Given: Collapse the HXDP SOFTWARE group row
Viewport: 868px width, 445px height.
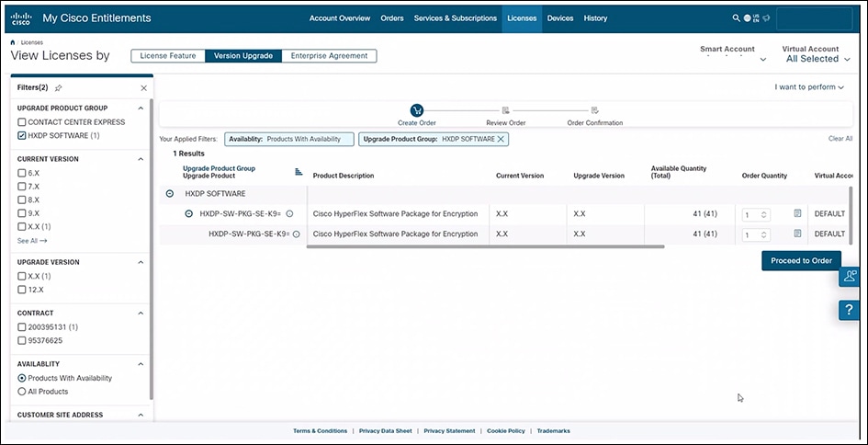Looking at the screenshot, I should [x=170, y=194].
